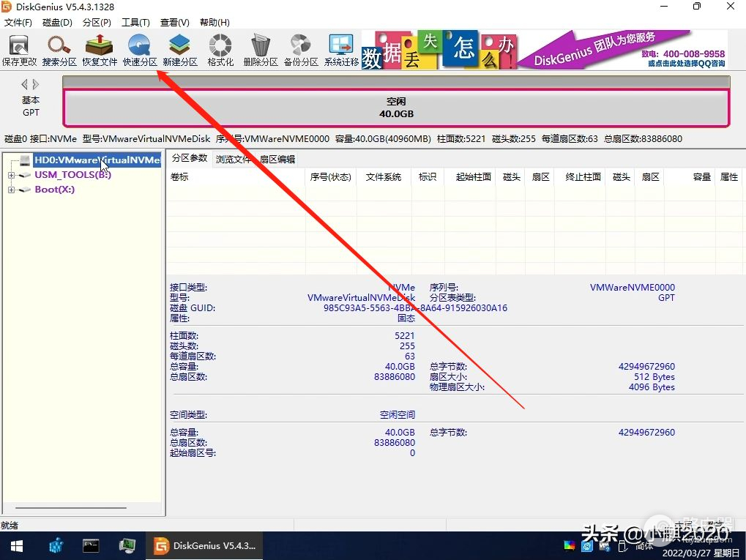Click the 新建分区 new partition icon
The width and height of the screenshot is (746, 560).
(180, 50)
